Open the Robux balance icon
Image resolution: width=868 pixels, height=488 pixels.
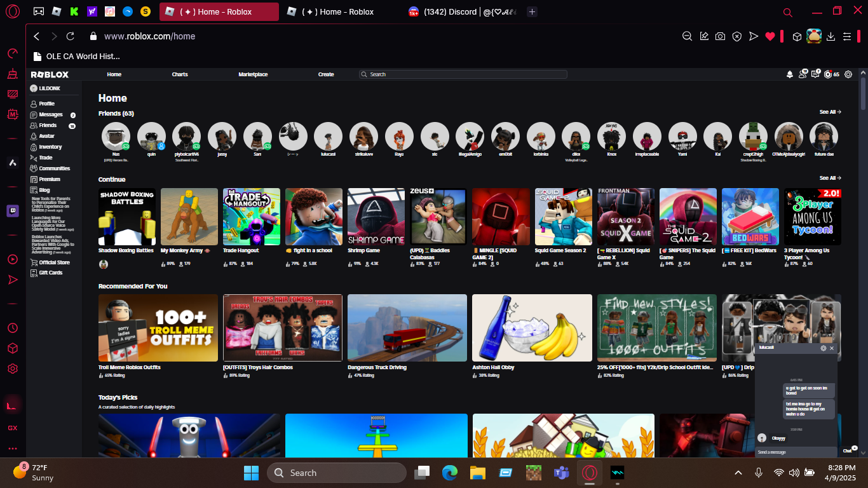point(827,74)
